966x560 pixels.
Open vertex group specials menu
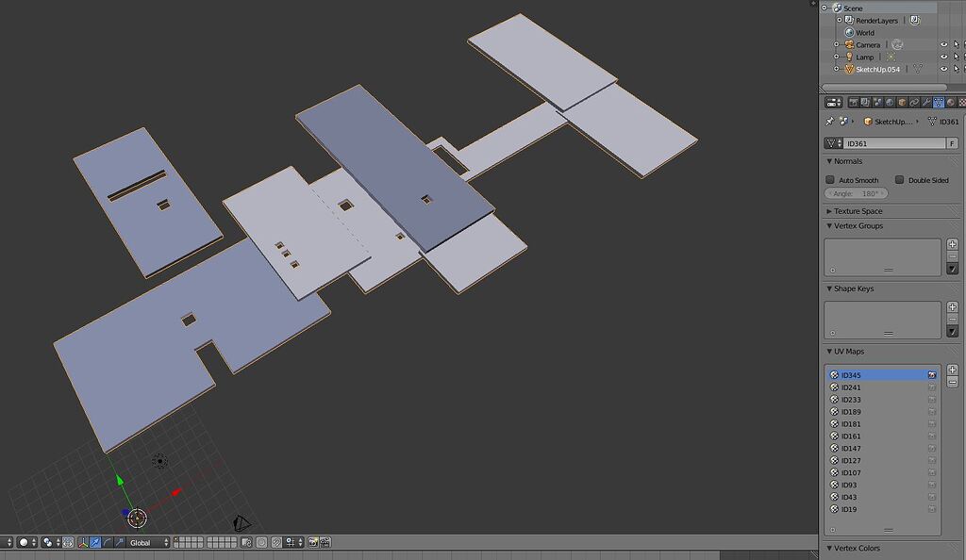point(953,269)
